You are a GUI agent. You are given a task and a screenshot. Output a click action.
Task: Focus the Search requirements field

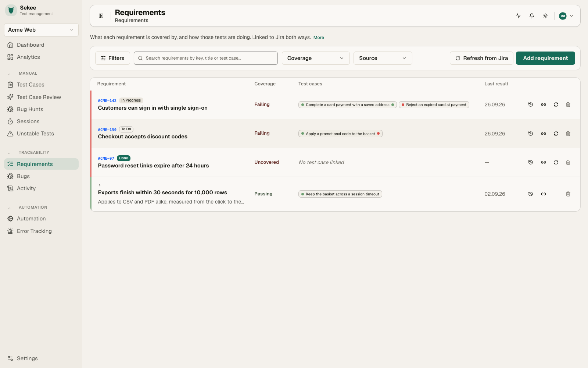tap(206, 58)
